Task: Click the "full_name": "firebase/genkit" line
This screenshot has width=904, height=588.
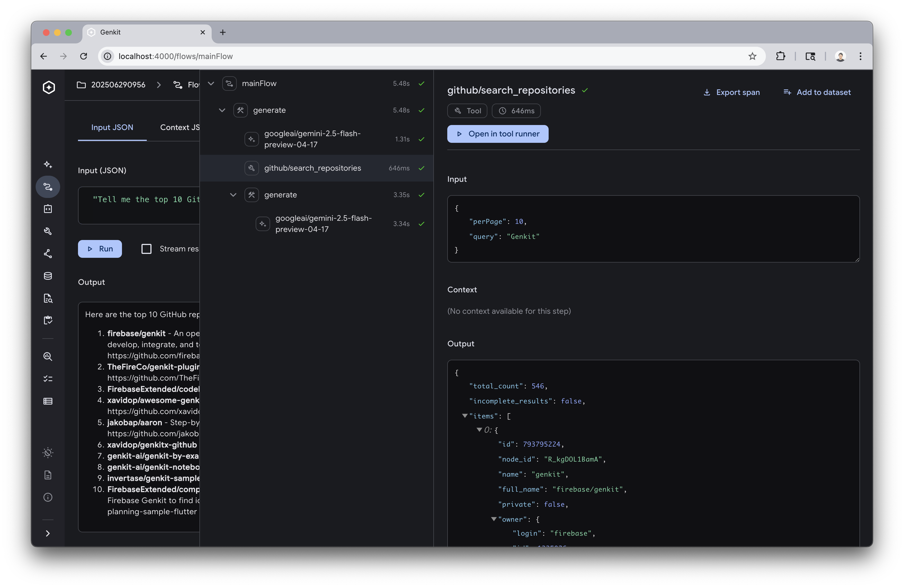Action: click(x=562, y=489)
